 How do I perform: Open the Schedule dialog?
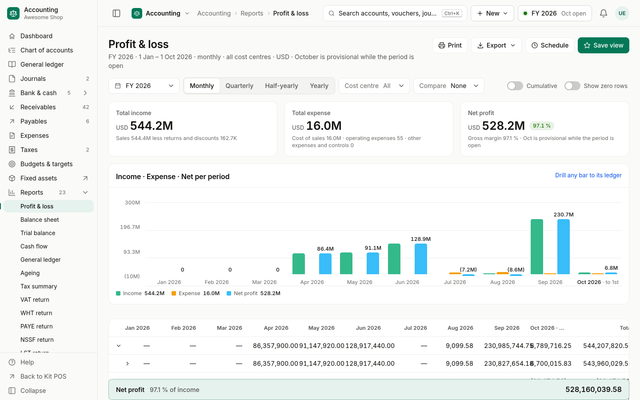click(x=550, y=45)
